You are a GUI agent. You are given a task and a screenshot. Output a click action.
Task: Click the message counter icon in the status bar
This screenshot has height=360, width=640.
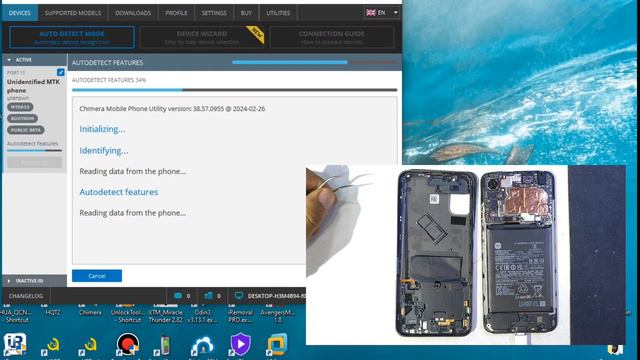tap(178, 296)
